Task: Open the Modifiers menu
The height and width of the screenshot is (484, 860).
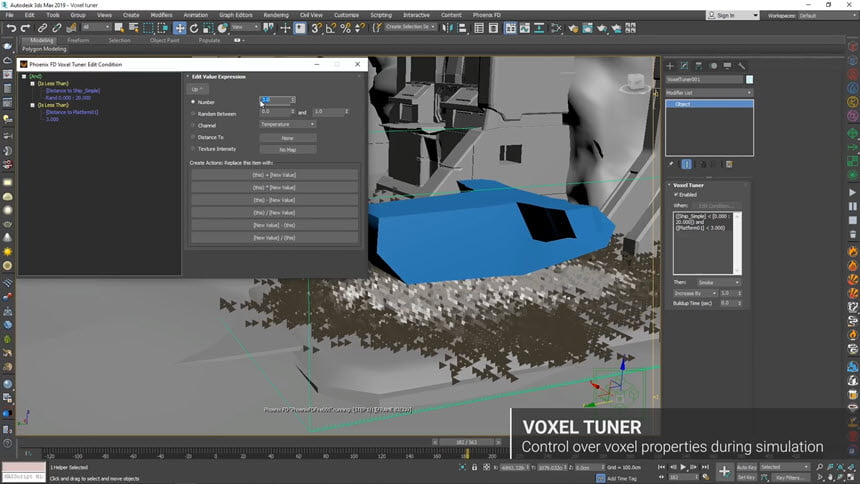Action: pyautogui.click(x=161, y=15)
